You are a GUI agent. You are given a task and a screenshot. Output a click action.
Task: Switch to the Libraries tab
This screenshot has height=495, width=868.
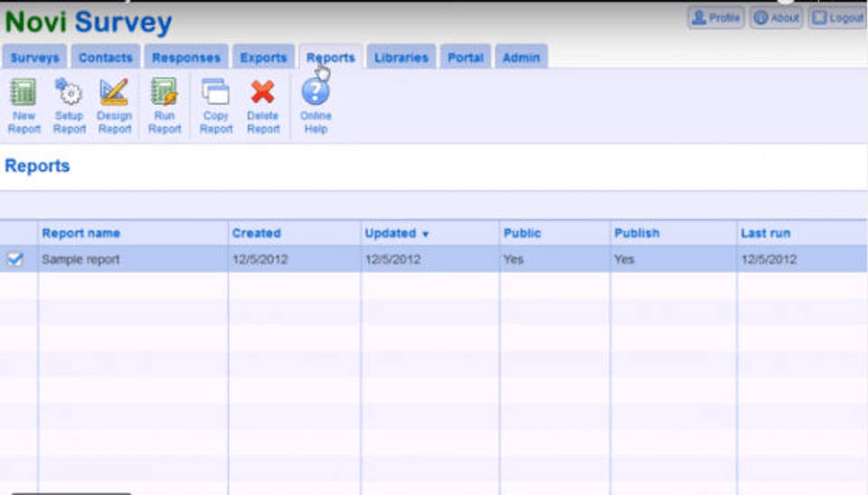pos(401,57)
